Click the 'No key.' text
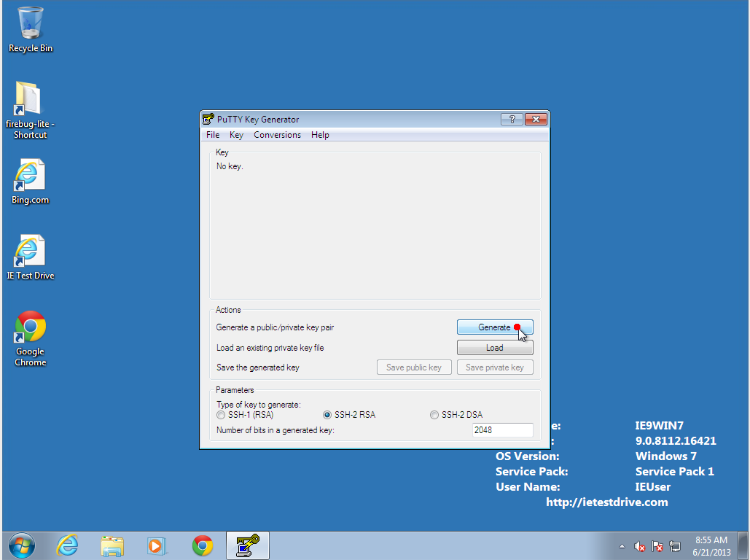750x560 pixels. (230, 166)
